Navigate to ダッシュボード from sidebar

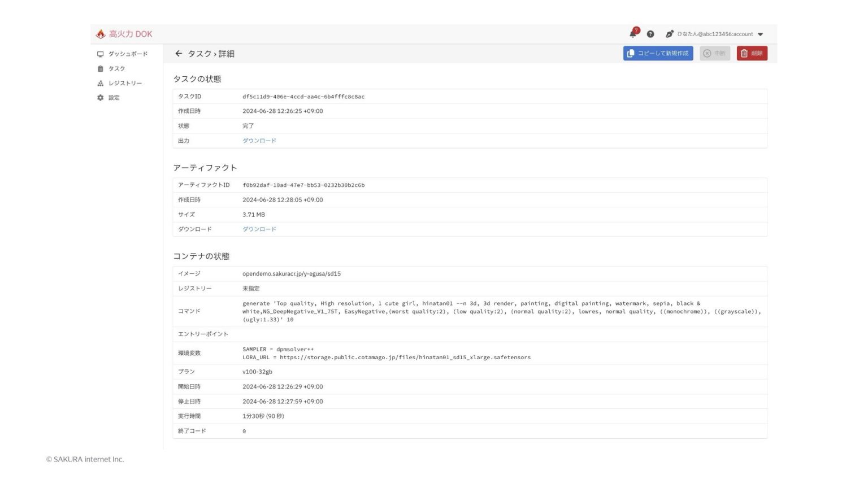click(129, 54)
